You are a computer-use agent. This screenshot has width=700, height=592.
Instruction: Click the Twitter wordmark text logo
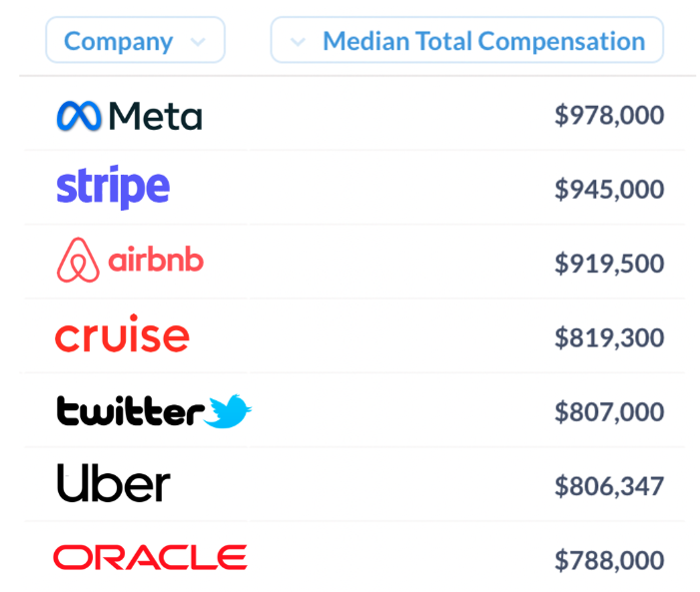coord(131,410)
